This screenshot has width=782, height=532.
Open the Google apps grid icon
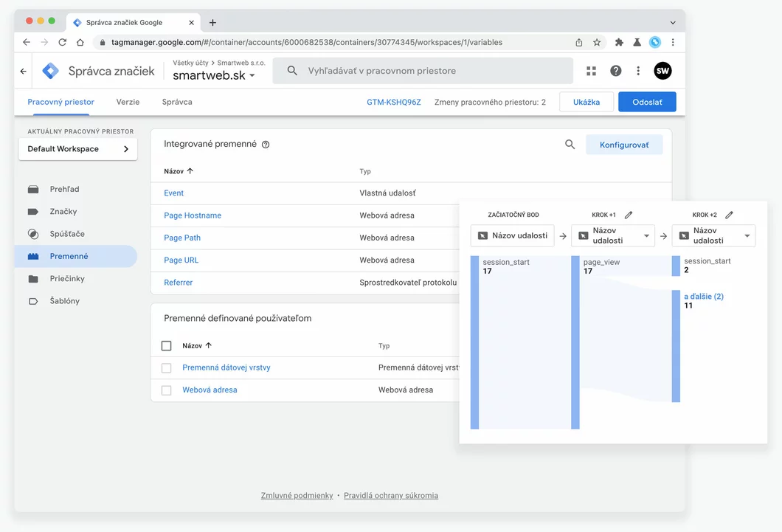[591, 71]
